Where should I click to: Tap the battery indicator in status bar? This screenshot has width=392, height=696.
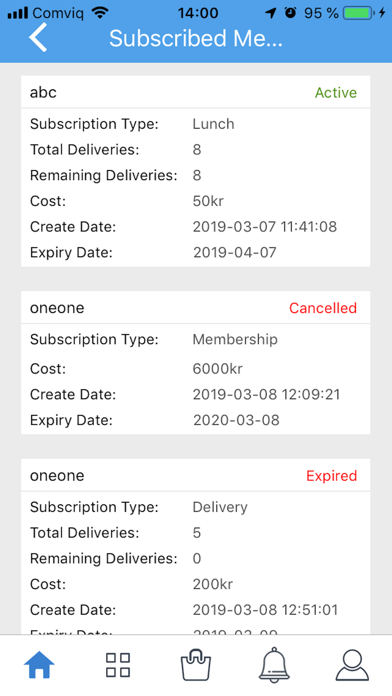(x=359, y=13)
